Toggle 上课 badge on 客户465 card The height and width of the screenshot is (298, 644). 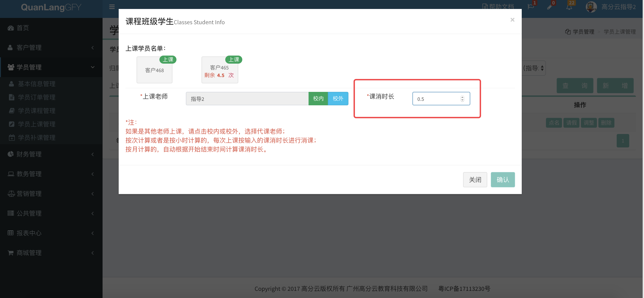234,60
